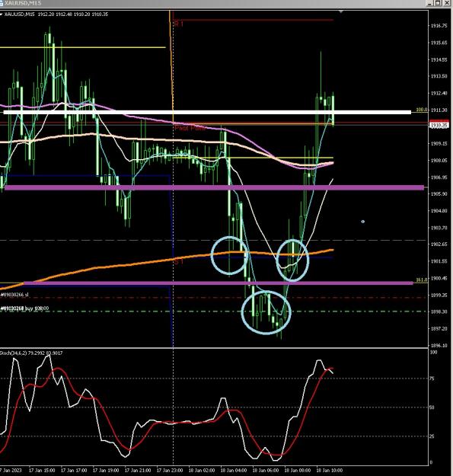
Task: Select the thick white horizontal line
Action: click(x=207, y=112)
